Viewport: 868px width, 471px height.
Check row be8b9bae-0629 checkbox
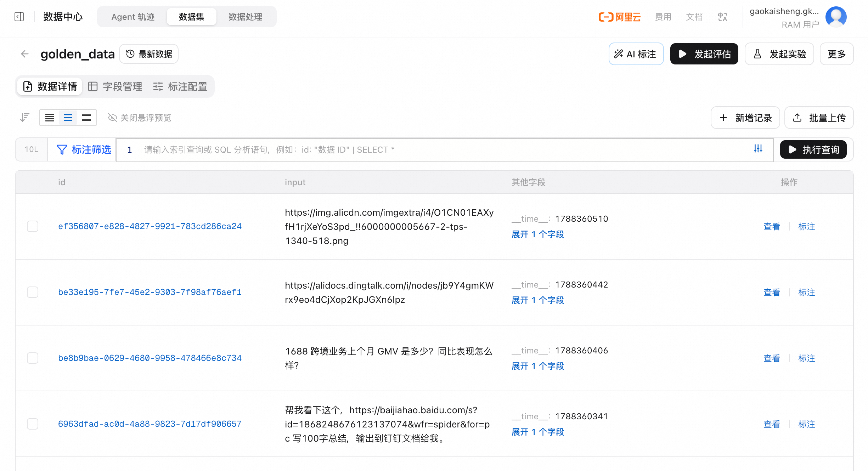point(33,358)
